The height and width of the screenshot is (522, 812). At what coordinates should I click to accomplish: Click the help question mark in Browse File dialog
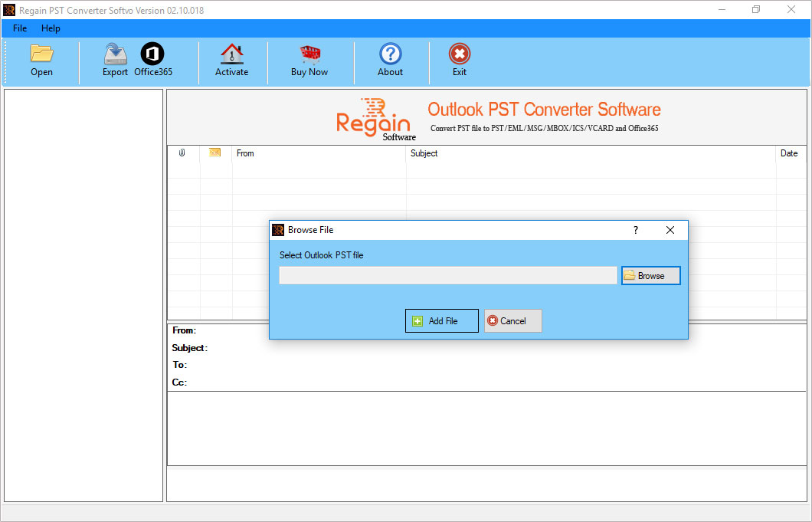pyautogui.click(x=635, y=229)
